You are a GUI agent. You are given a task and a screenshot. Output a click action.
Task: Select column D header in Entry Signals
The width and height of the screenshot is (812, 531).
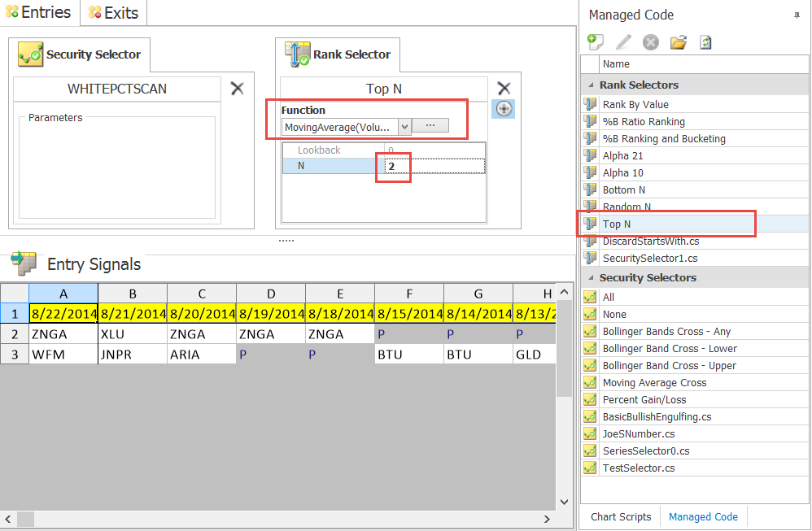point(271,294)
